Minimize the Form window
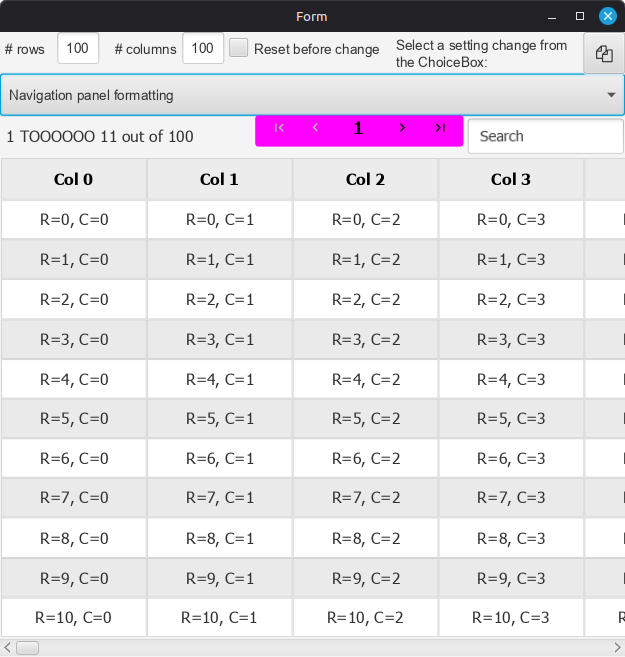Image resolution: width=625 pixels, height=657 pixels. 552,17
